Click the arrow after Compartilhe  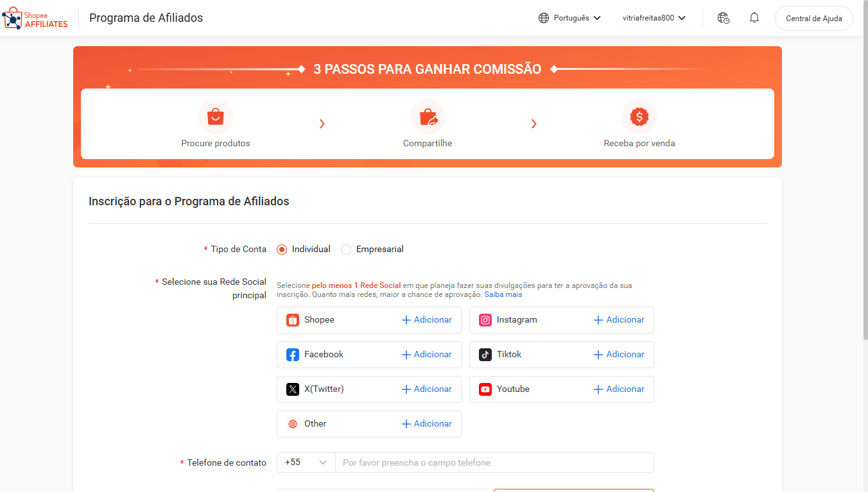(x=534, y=124)
